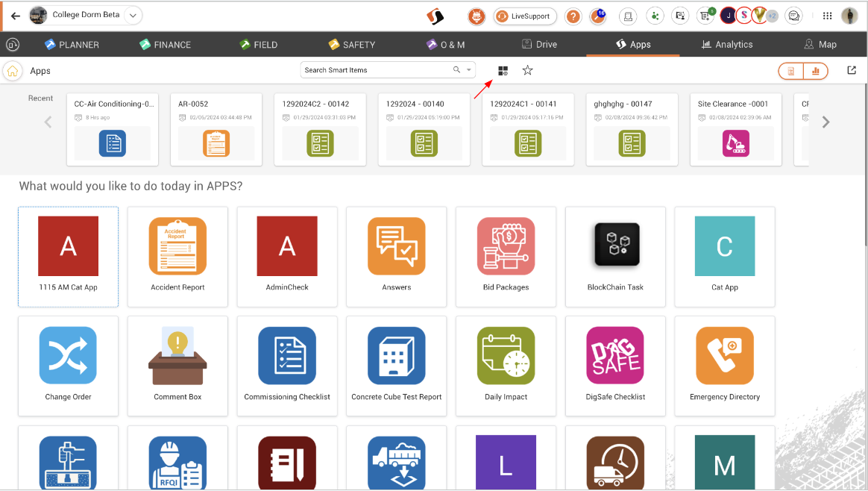Select the Apps tab
This screenshot has width=868, height=491.
tap(633, 44)
